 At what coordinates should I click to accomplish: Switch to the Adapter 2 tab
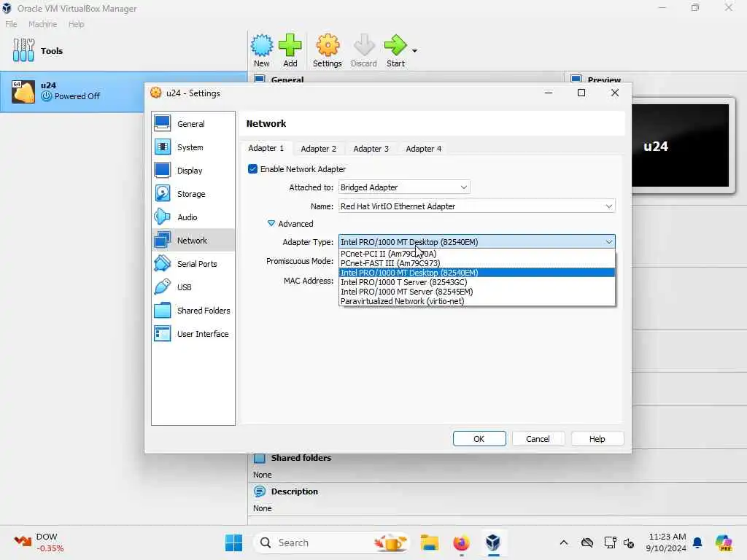point(318,149)
